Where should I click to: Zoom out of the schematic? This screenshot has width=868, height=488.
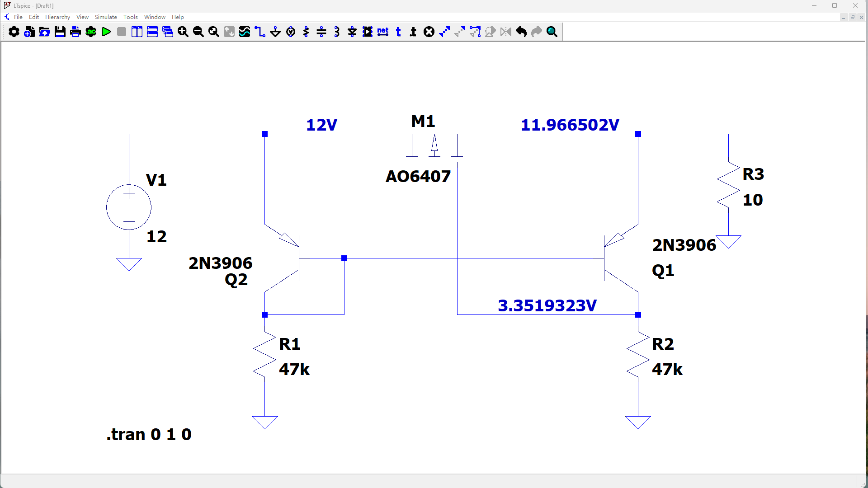click(x=198, y=32)
